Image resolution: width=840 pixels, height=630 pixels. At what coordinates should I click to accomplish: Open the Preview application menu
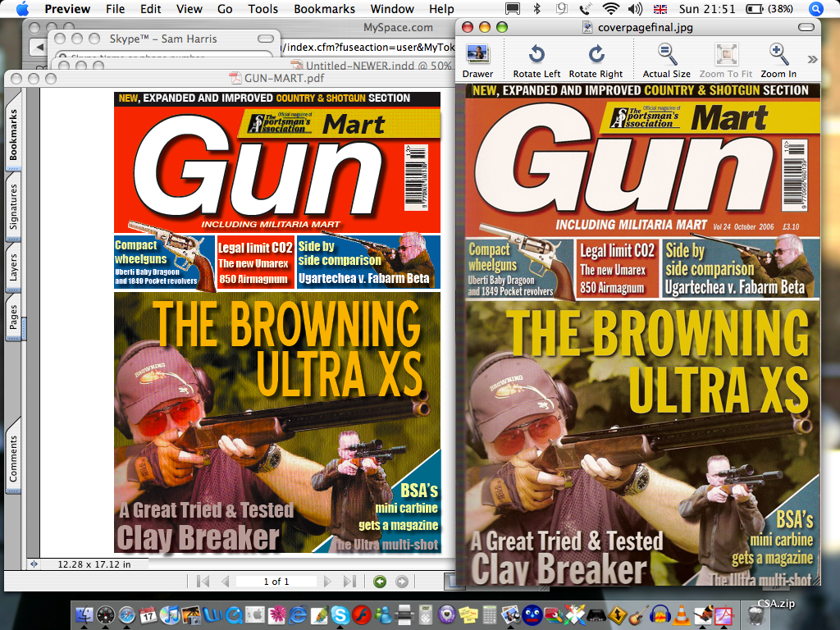click(67, 8)
